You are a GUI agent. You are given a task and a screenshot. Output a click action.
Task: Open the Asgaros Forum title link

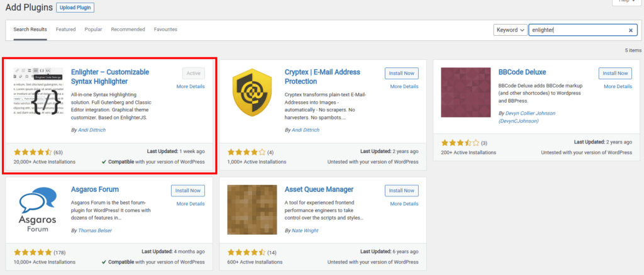tap(95, 189)
